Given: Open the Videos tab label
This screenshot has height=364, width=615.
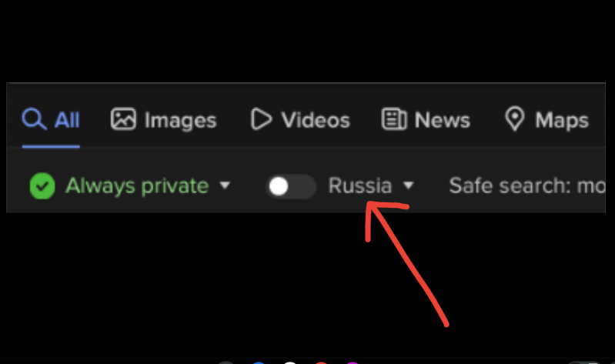Looking at the screenshot, I should tap(316, 120).
